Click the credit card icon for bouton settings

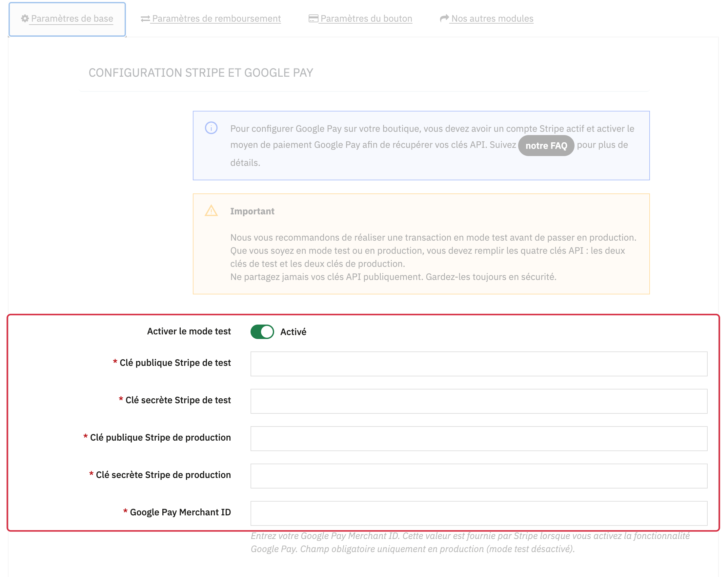click(313, 19)
